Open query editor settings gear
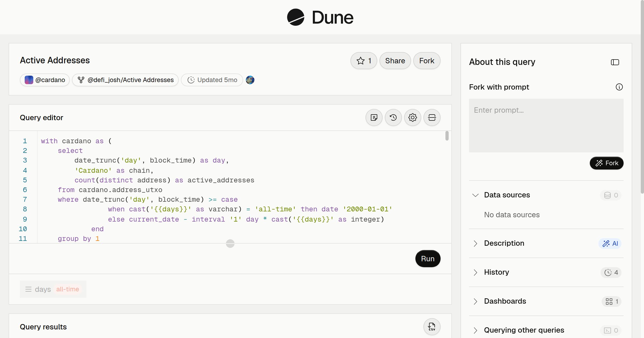 click(x=412, y=117)
